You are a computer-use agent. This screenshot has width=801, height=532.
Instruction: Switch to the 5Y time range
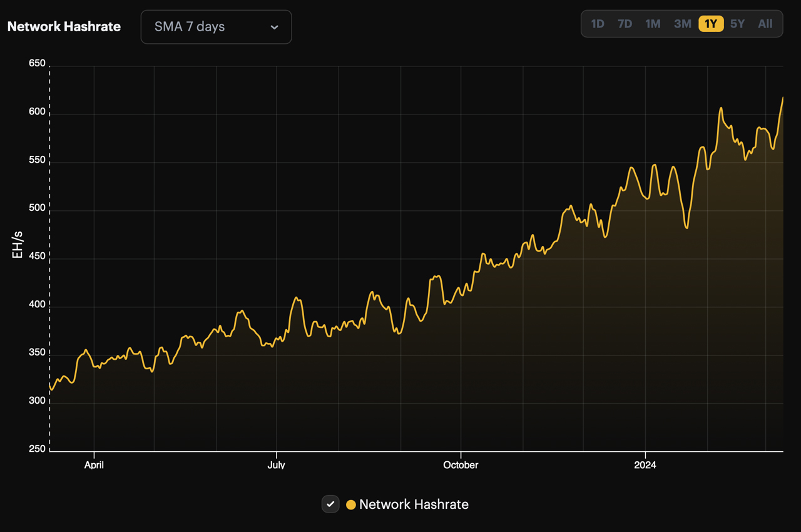[737, 24]
